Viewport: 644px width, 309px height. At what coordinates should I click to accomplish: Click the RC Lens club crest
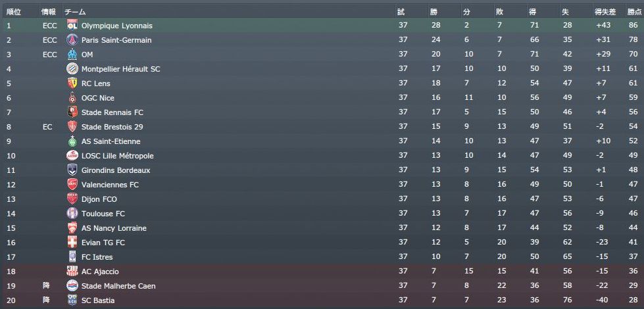click(72, 83)
